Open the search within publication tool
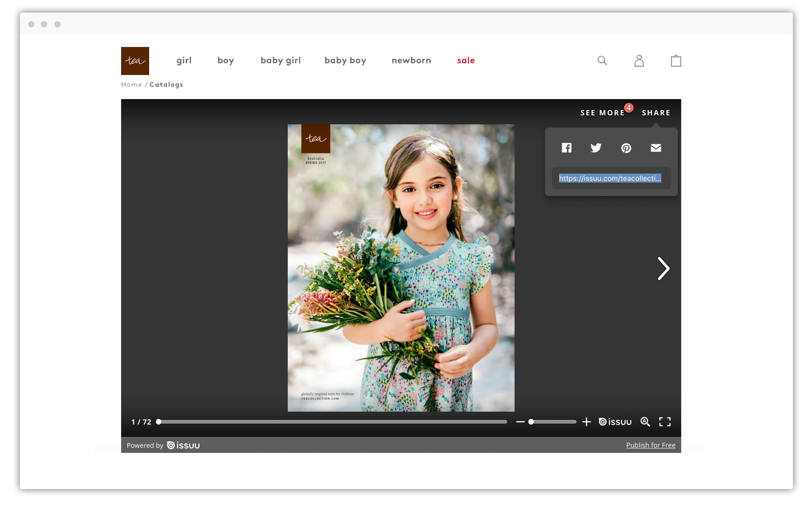Viewport: 812px width, 513px height. click(x=645, y=422)
